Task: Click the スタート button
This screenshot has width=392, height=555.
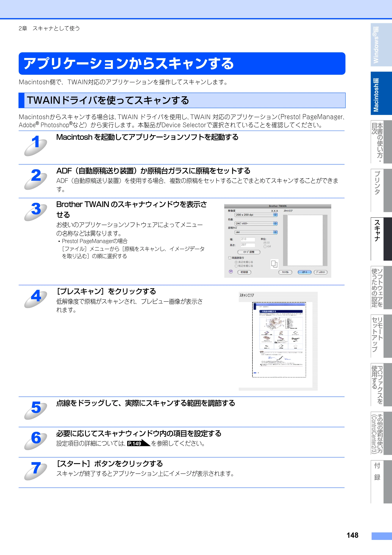Action: (305, 272)
